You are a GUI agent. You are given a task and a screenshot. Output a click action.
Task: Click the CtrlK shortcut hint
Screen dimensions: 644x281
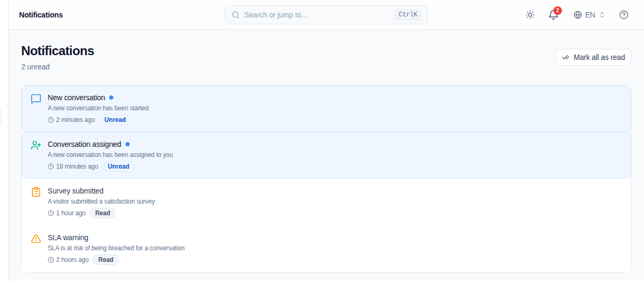[x=408, y=15]
